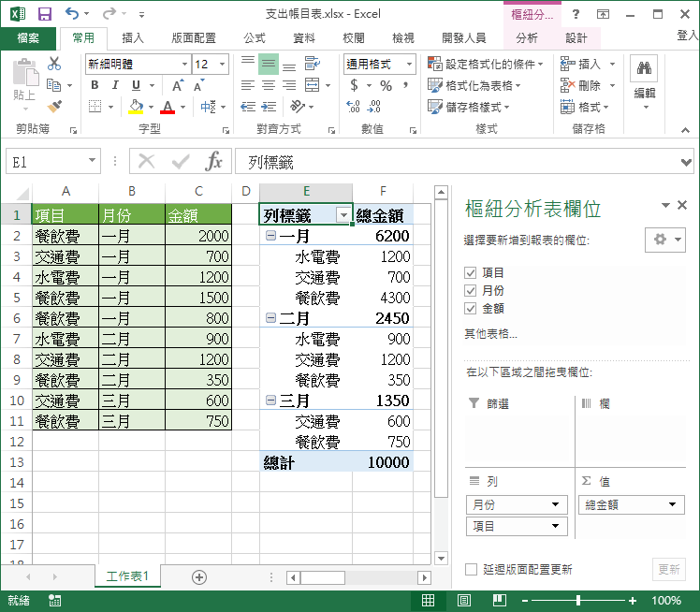Open the font name dropdown 新細明體

[184, 64]
